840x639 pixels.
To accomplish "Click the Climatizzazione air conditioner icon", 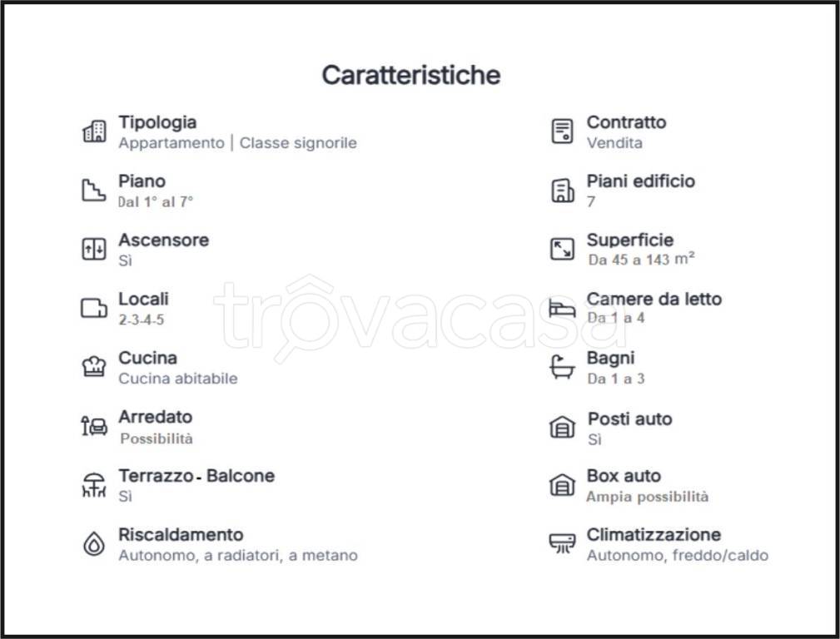I will [x=563, y=544].
